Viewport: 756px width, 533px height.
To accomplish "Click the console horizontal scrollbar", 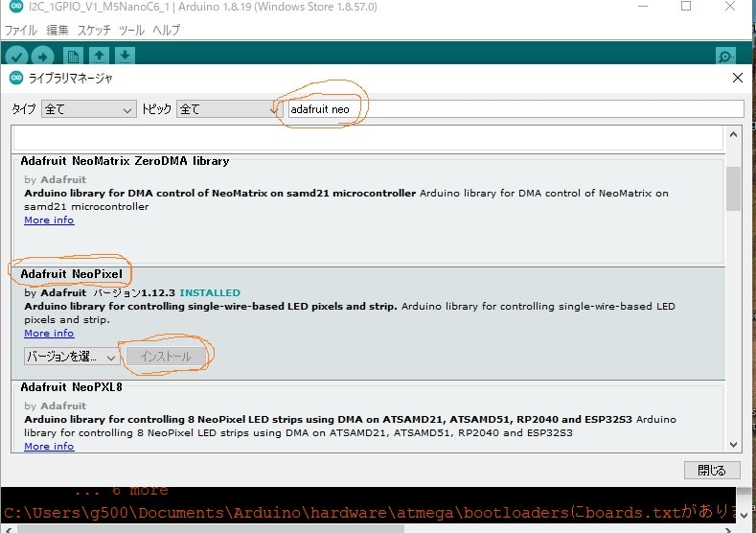I will pos(210,529).
